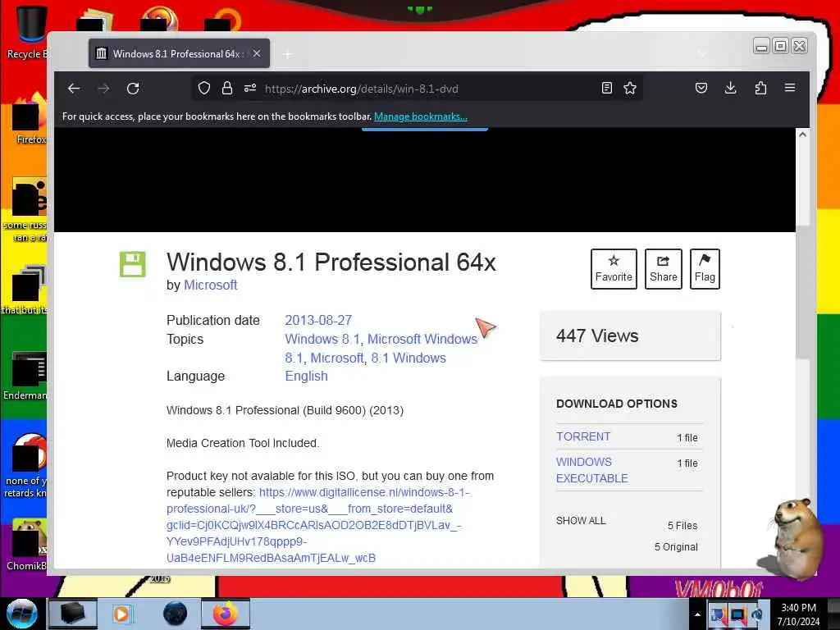Click the Windows 8.1 Professional 64x title
This screenshot has height=630, width=840.
point(331,262)
